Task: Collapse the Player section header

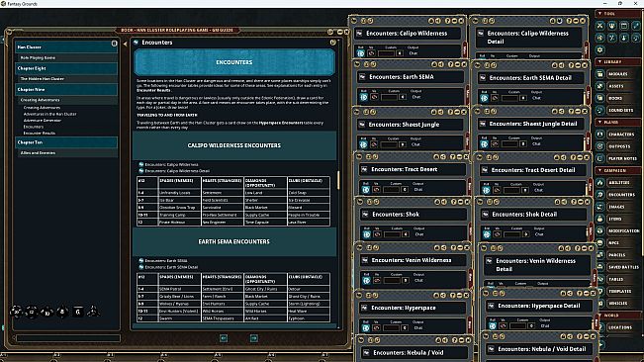Action: click(x=617, y=123)
